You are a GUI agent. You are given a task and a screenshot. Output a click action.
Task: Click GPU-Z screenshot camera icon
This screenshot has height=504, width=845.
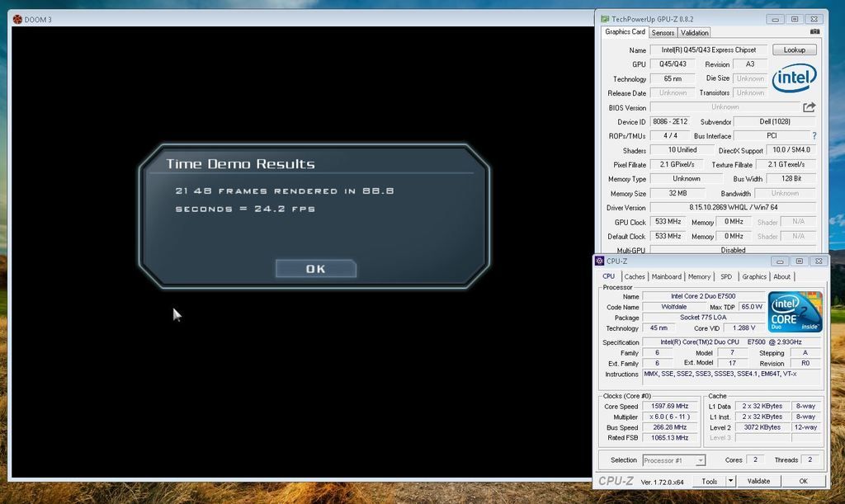click(x=814, y=32)
